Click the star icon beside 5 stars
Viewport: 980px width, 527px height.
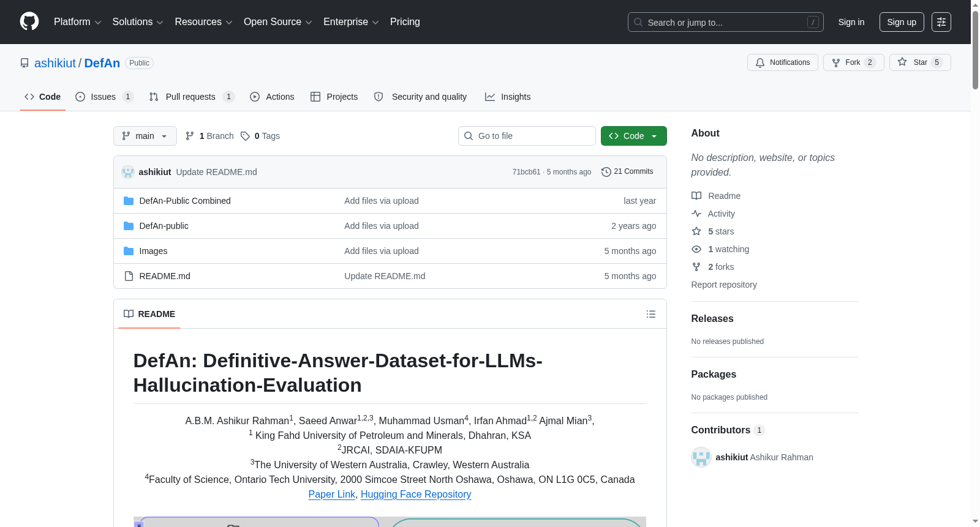click(x=696, y=231)
